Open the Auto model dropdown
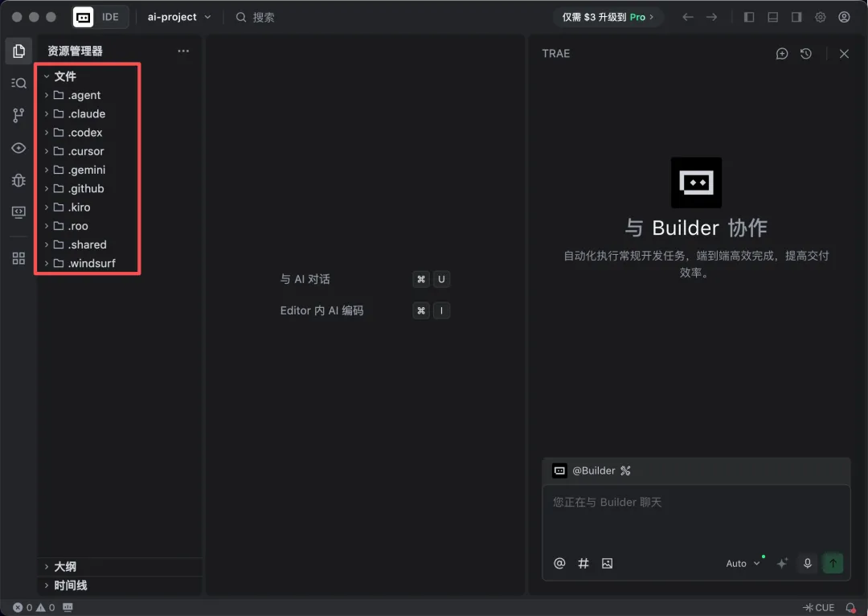This screenshot has width=868, height=616. click(743, 564)
